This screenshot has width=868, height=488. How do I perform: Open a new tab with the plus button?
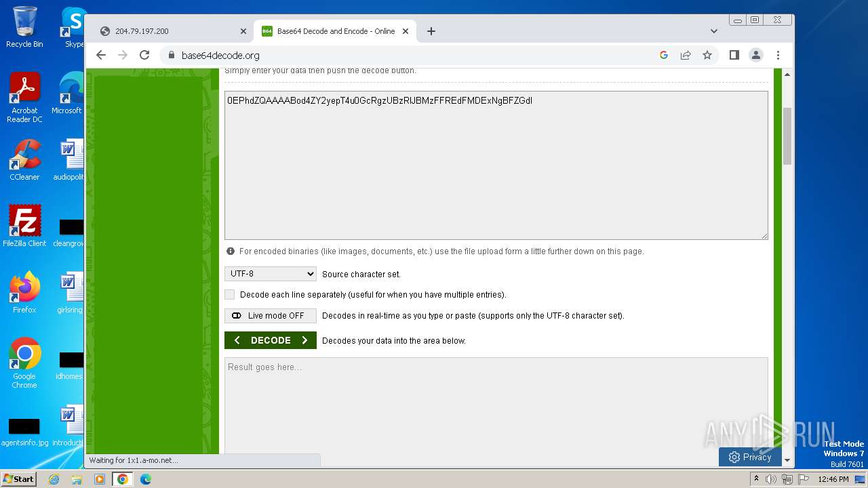(x=431, y=31)
